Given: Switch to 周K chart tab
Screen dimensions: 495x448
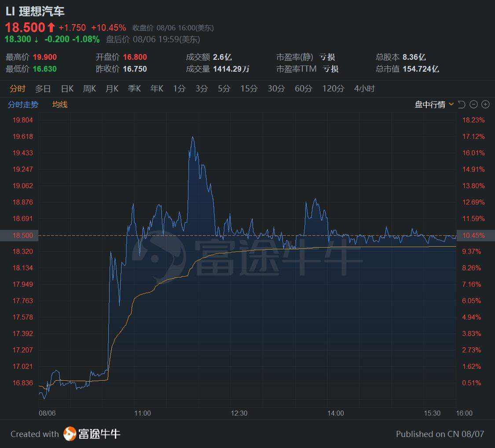Looking at the screenshot, I should coord(89,89).
